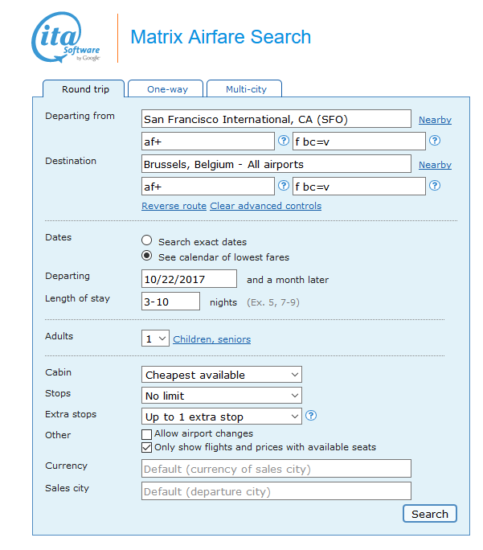Click the Length of stay label
The width and height of the screenshot is (483, 550).
coord(78,299)
